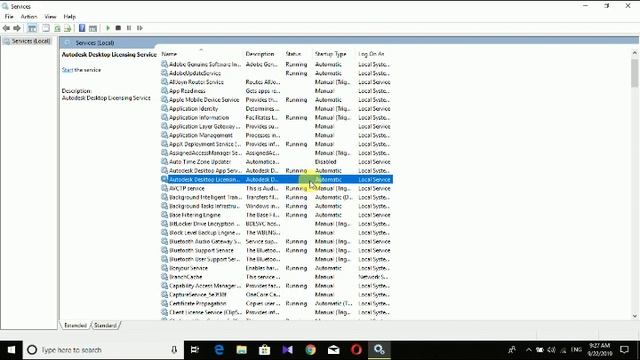Click the Services app taskbar icon
This screenshot has width=640, height=360.
[379, 350]
